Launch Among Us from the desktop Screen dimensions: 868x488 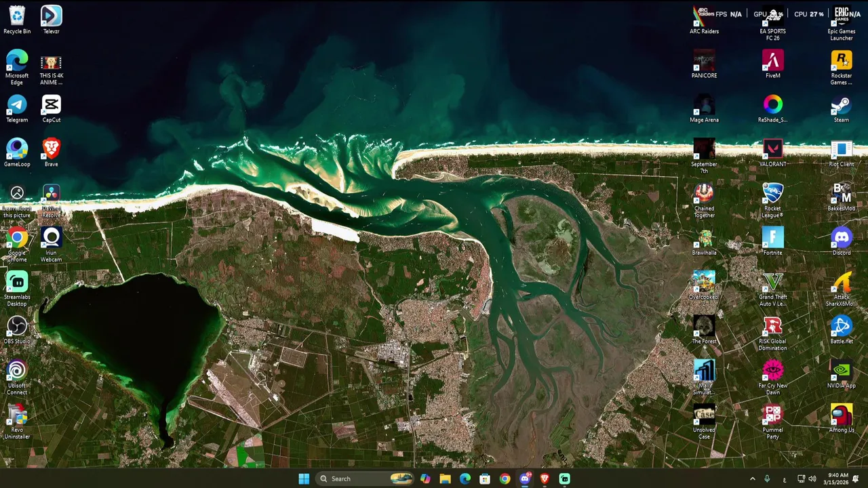tap(841, 418)
